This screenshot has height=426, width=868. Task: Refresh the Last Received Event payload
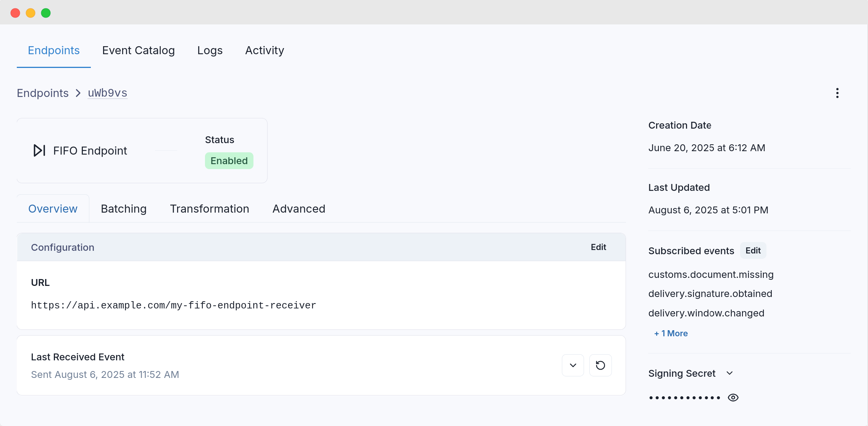[600, 365]
